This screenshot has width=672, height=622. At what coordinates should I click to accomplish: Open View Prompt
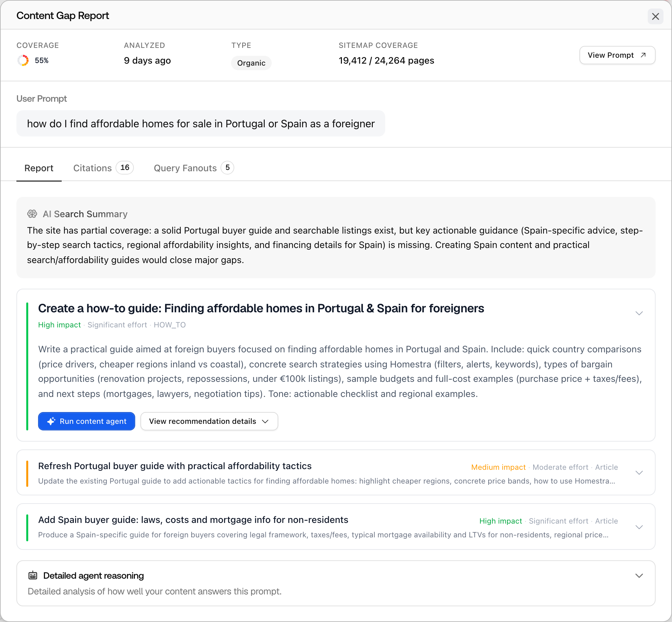coord(617,55)
